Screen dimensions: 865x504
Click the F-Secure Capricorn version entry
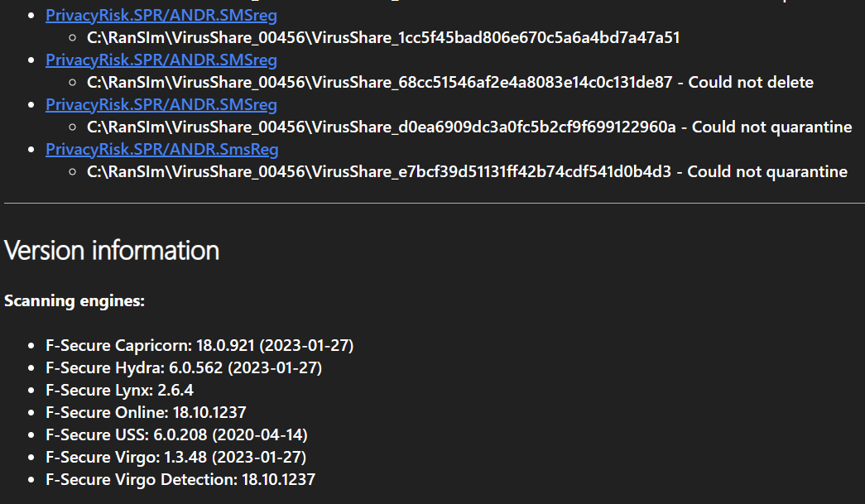[199, 345]
